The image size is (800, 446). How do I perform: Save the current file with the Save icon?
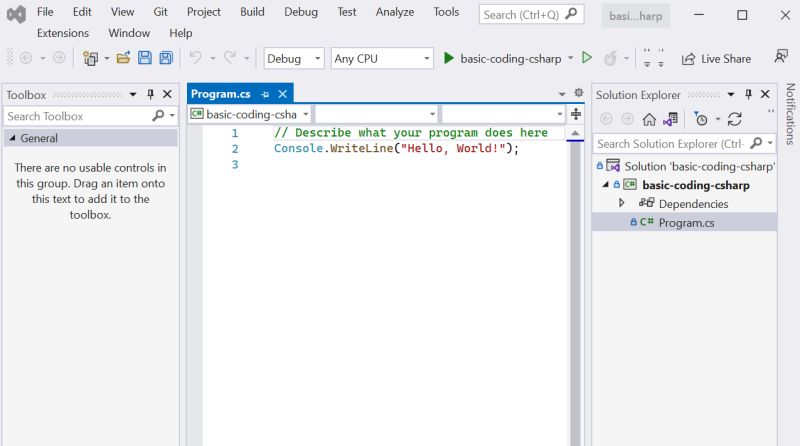pos(145,58)
